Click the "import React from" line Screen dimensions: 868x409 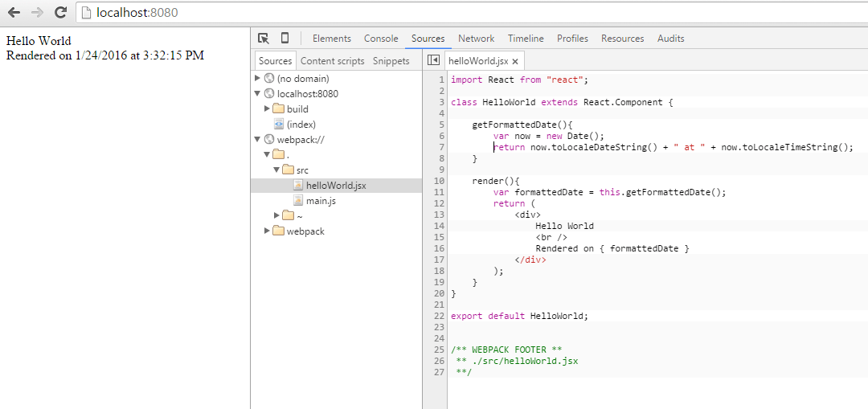tap(519, 79)
